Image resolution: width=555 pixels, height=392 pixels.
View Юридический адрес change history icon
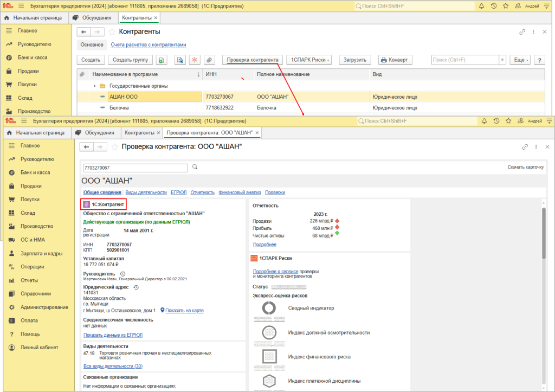(x=136, y=287)
